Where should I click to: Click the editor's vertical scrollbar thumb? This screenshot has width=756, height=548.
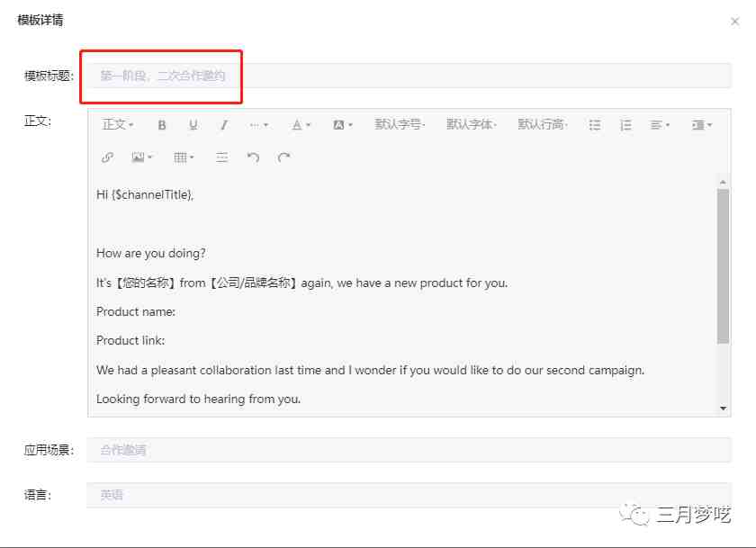click(723, 266)
